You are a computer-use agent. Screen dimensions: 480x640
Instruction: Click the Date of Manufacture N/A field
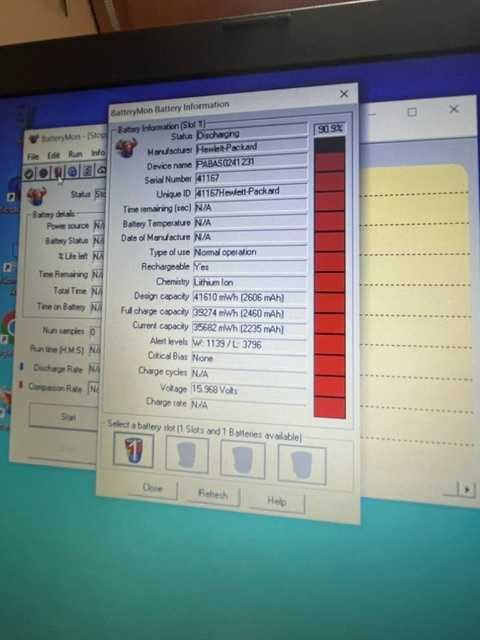[x=250, y=236]
